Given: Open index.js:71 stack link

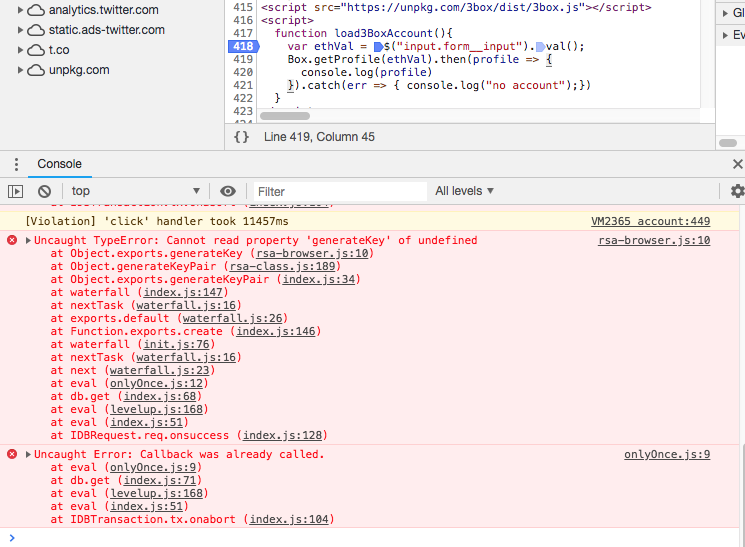Looking at the screenshot, I should pyautogui.click(x=160, y=480).
